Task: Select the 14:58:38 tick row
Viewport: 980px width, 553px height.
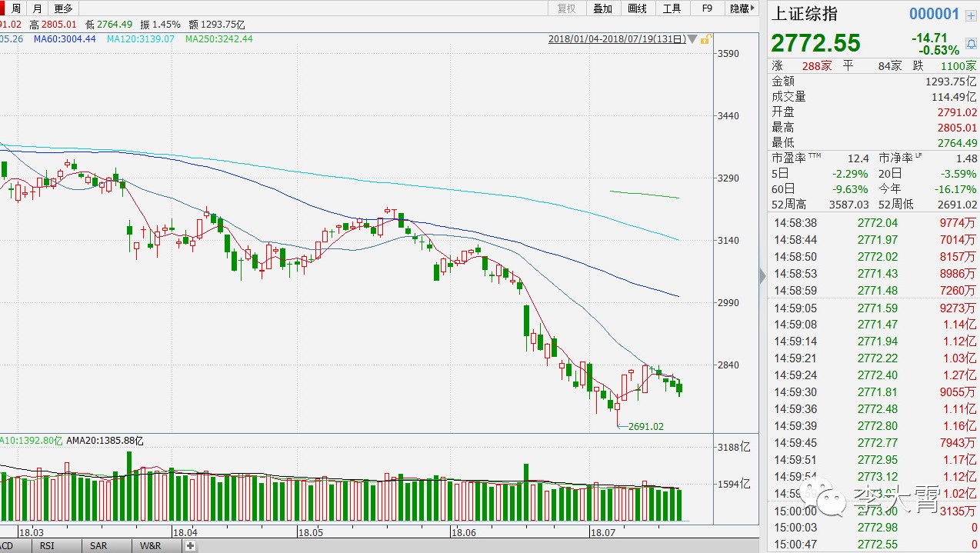Action: coord(875,223)
